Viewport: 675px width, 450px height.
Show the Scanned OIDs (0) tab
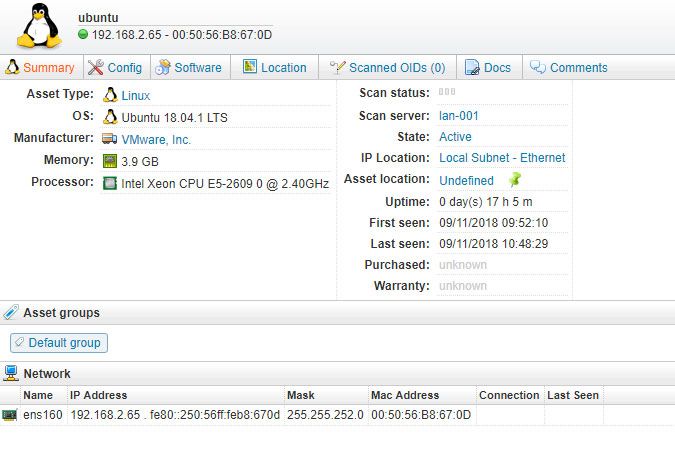(387, 68)
